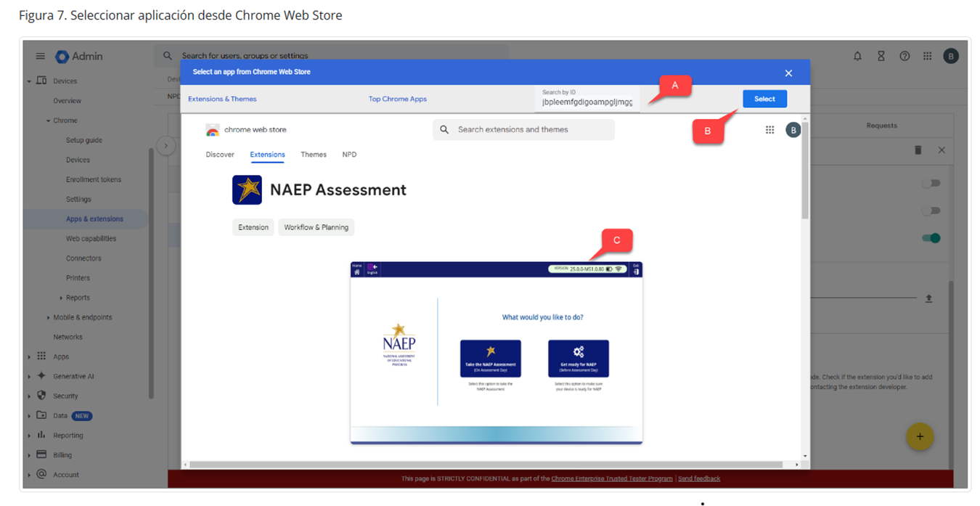
Task: Click the Search by ID field
Action: [x=587, y=102]
